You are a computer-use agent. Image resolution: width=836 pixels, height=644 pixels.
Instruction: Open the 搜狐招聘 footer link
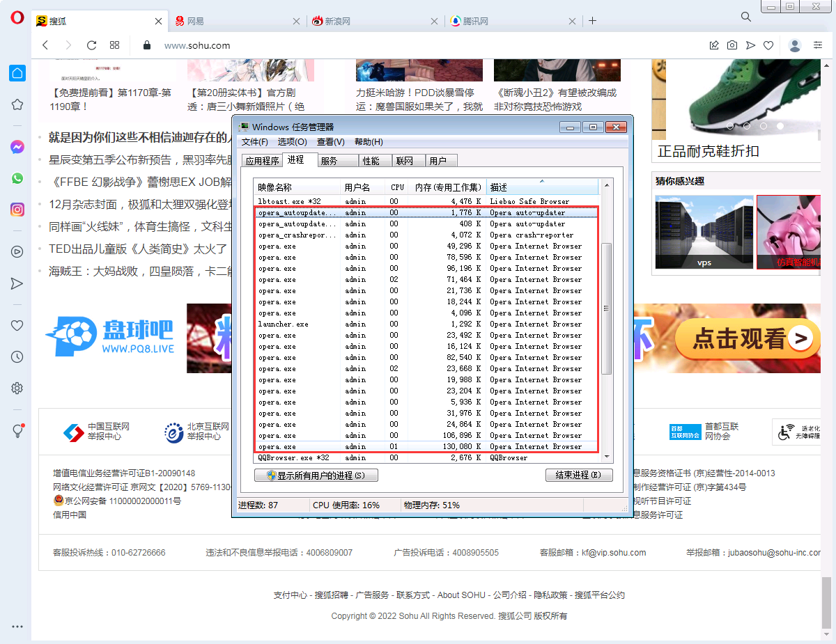coord(331,595)
